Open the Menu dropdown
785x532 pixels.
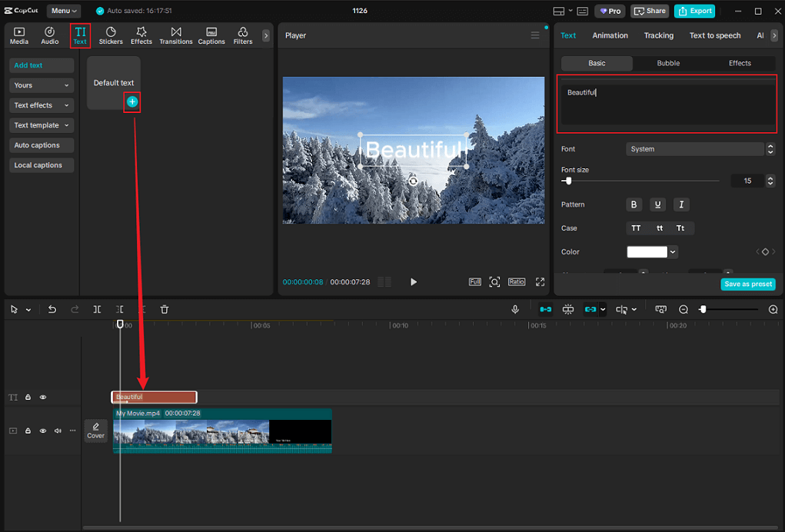[x=63, y=11]
